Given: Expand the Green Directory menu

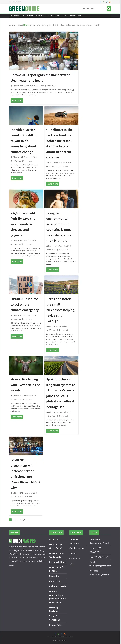Looking at the screenshot, I should point(15,16).
